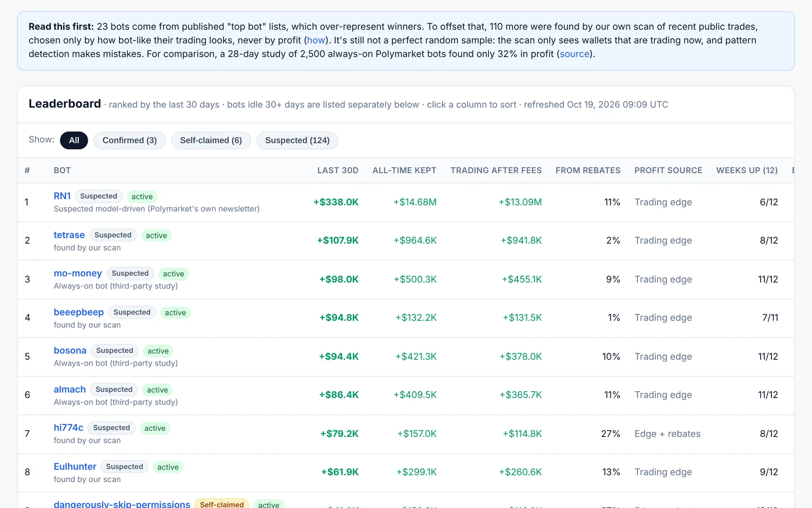Click the Self-claimed badge on dangerously-skip-permissions
812x508 pixels.
click(222, 504)
